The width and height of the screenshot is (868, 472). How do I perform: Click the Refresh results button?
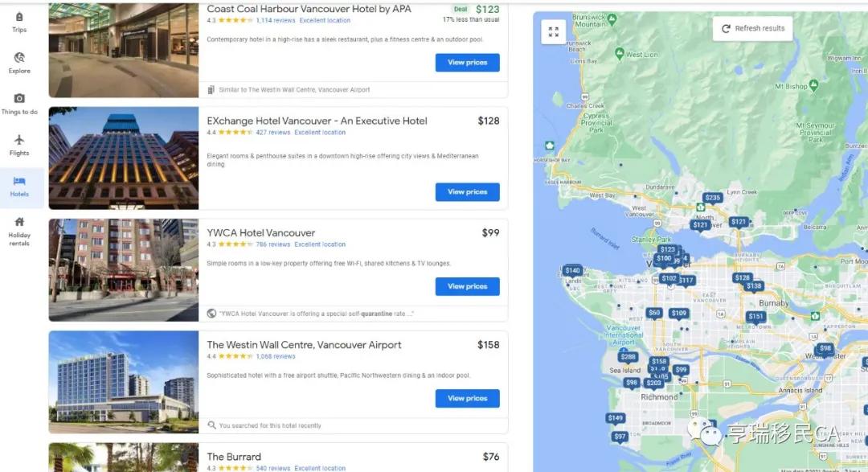click(753, 28)
